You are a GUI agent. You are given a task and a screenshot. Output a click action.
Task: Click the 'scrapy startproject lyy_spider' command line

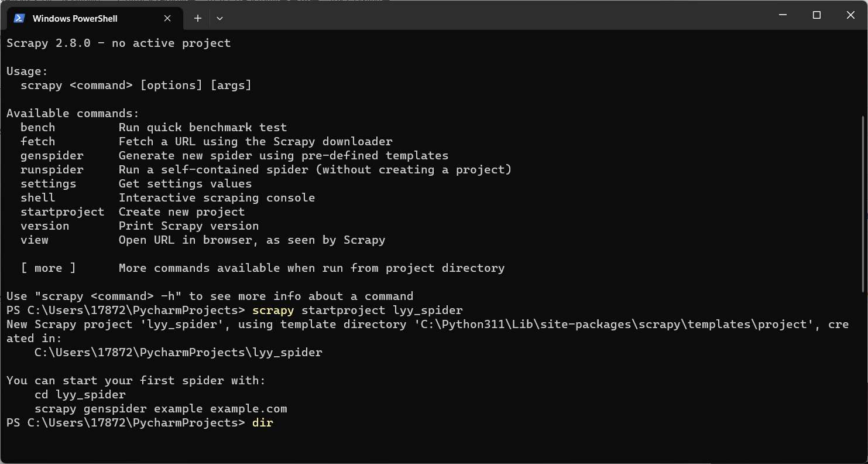(358, 310)
